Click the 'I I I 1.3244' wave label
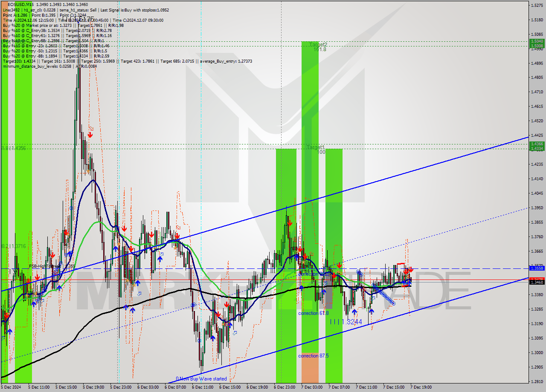 coord(346,322)
